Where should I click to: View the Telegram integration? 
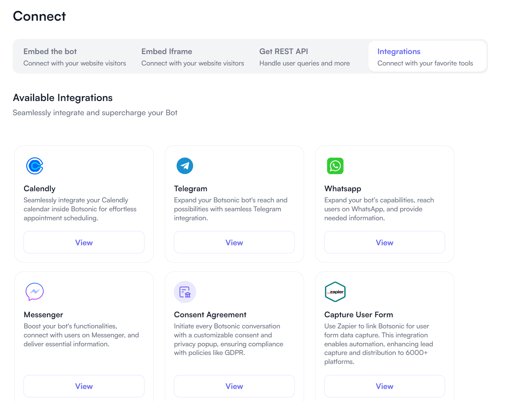point(234,243)
